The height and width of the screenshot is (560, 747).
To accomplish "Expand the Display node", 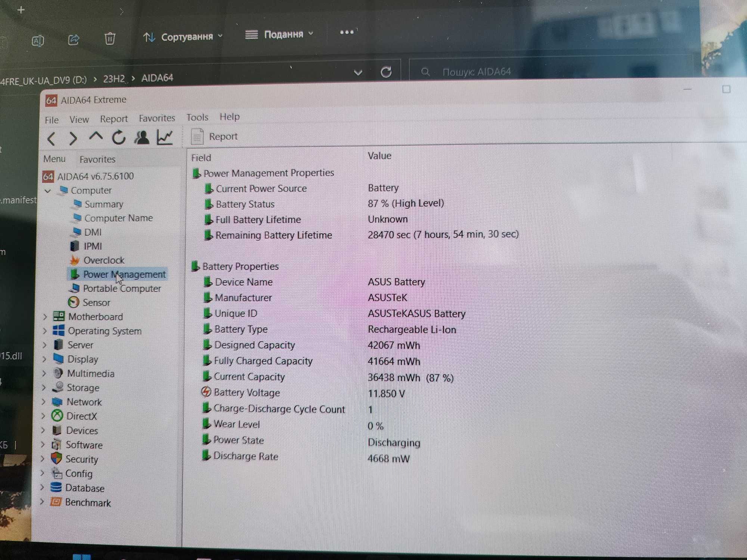I will click(44, 360).
